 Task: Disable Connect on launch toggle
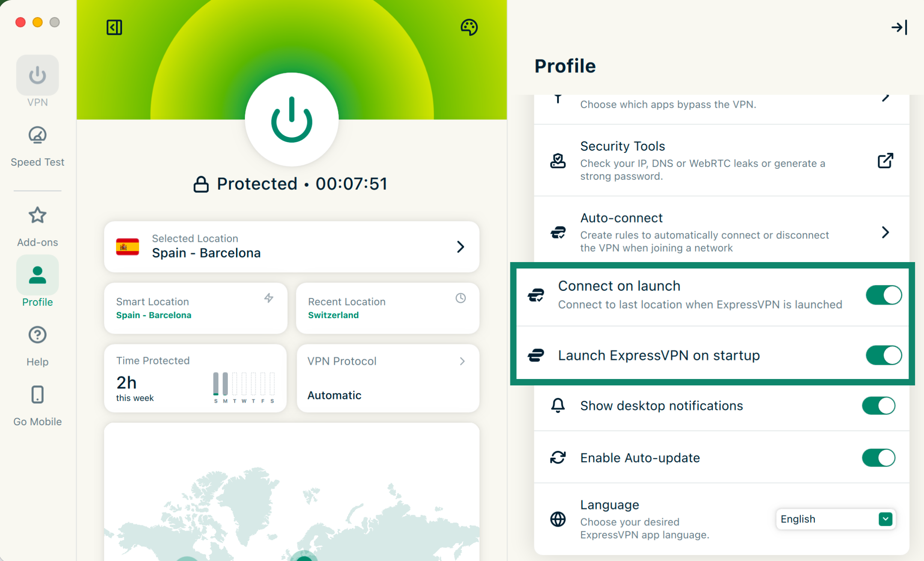click(x=883, y=295)
